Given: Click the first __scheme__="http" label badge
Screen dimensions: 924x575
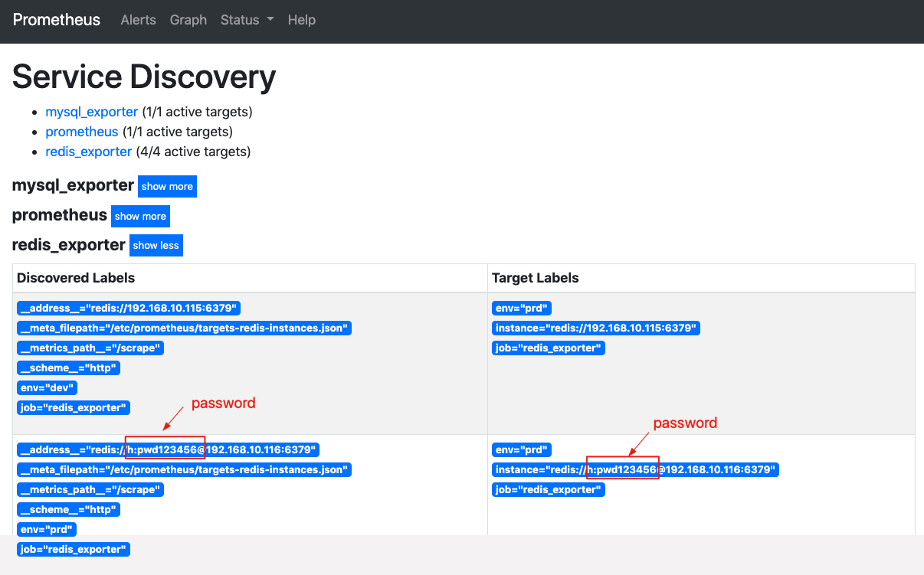Looking at the screenshot, I should point(69,368).
